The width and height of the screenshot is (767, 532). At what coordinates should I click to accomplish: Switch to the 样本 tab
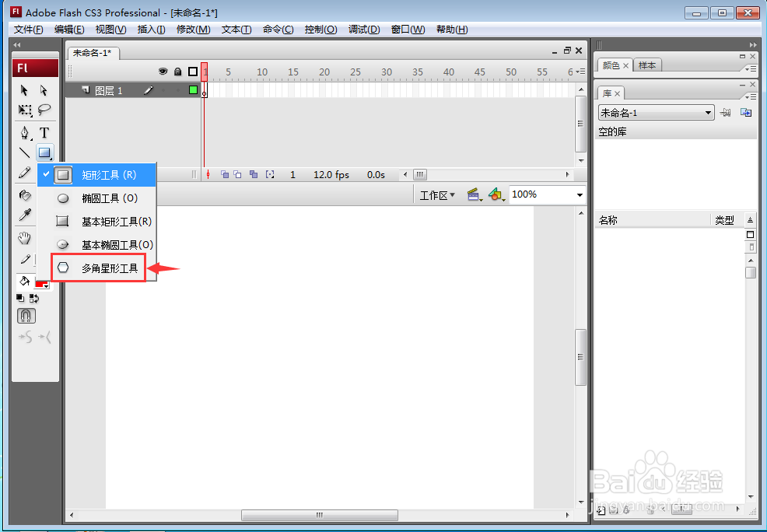pyautogui.click(x=647, y=65)
